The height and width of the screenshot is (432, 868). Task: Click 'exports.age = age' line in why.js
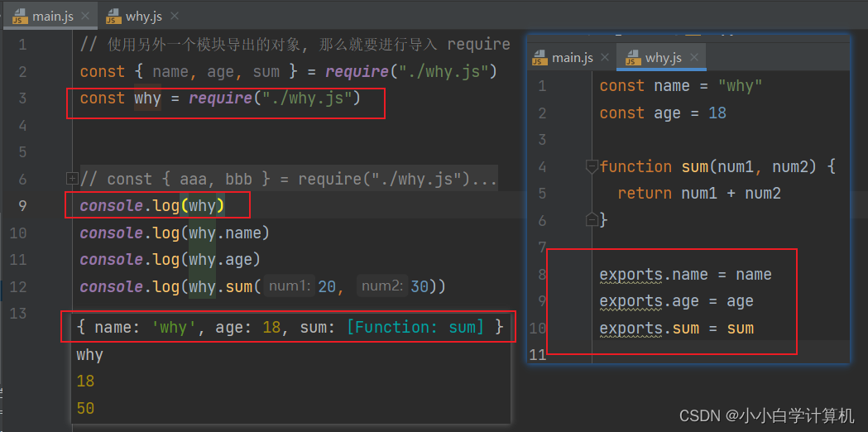[x=677, y=301]
